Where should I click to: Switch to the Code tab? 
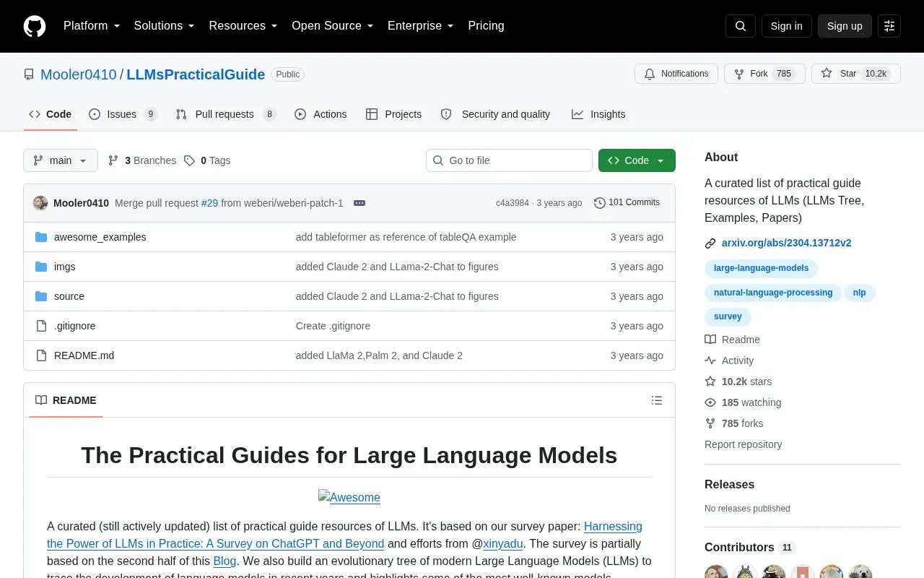coord(51,114)
